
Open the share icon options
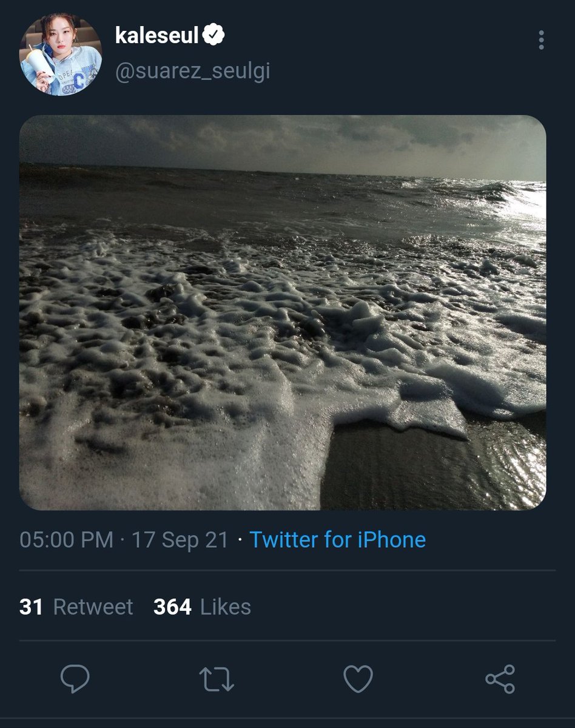pos(500,679)
